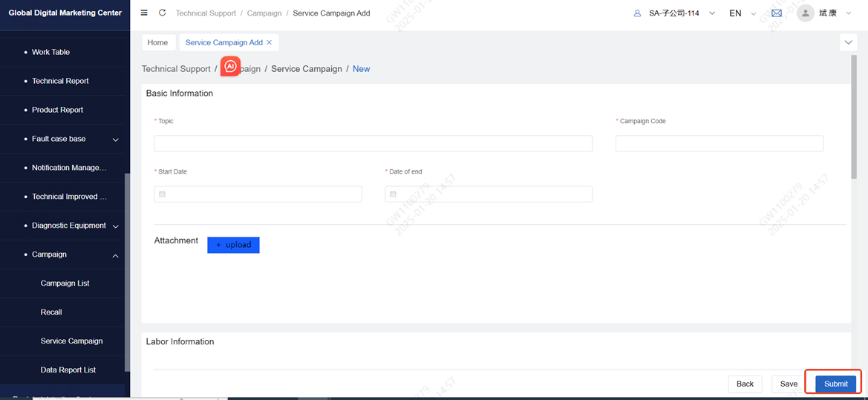Click the page refresh icon
The height and width of the screenshot is (400, 868).
(162, 13)
